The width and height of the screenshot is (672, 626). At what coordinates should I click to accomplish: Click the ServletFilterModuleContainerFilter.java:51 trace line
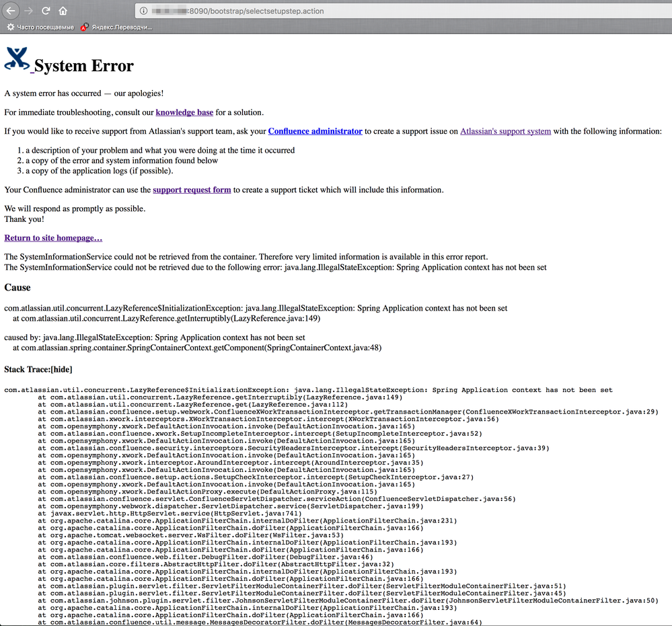coord(302,586)
